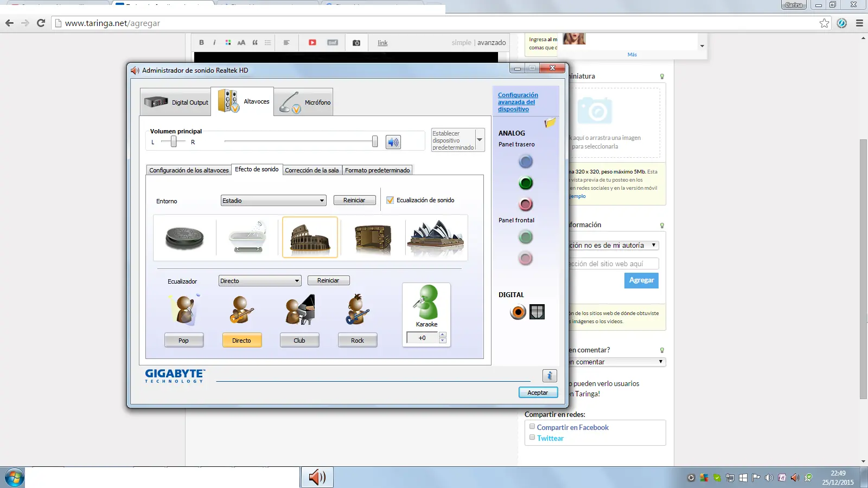868x488 pixels.
Task: Select the Opera House concert hall environment icon
Action: (x=436, y=237)
